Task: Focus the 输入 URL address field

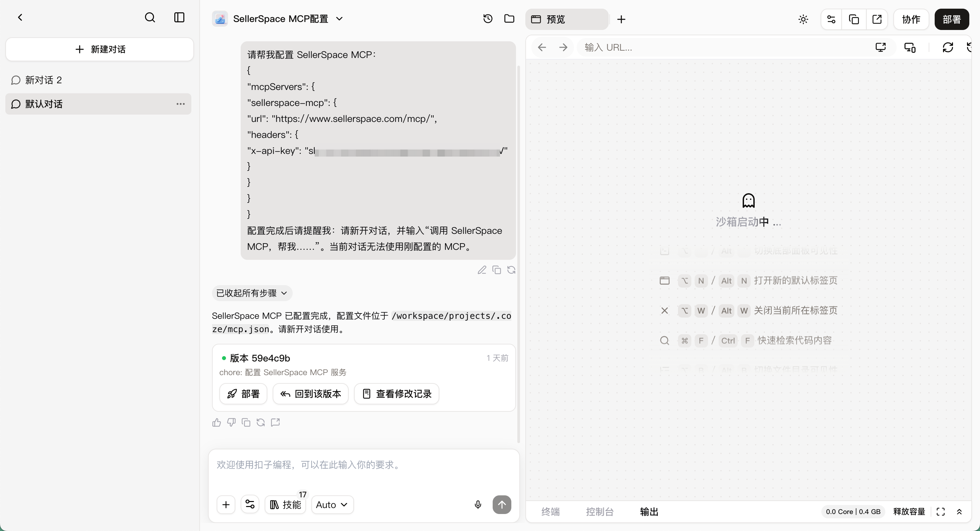Action: pyautogui.click(x=723, y=48)
